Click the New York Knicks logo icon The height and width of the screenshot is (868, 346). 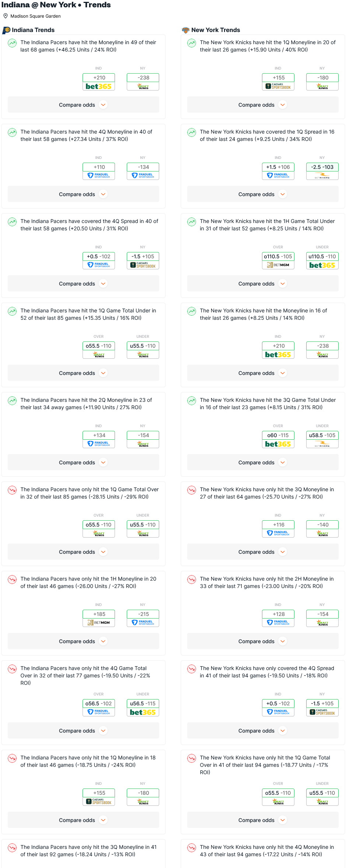point(185,30)
